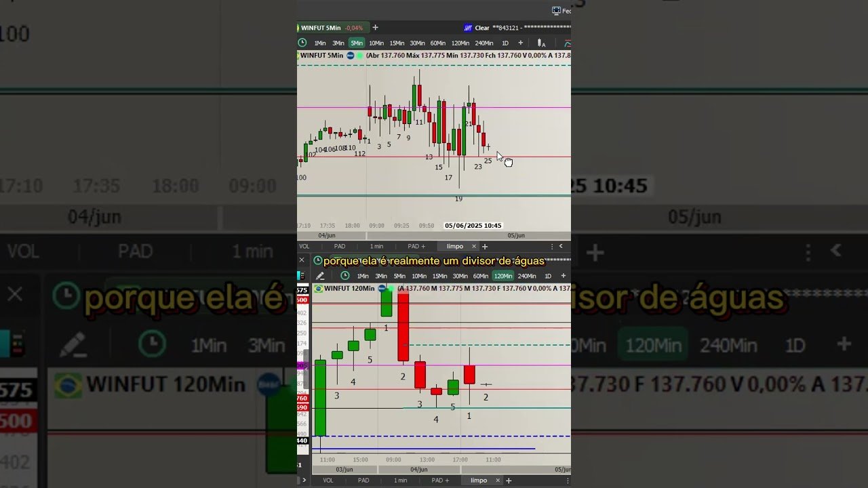Open the VOL tab in the middle tab bar

click(304, 247)
